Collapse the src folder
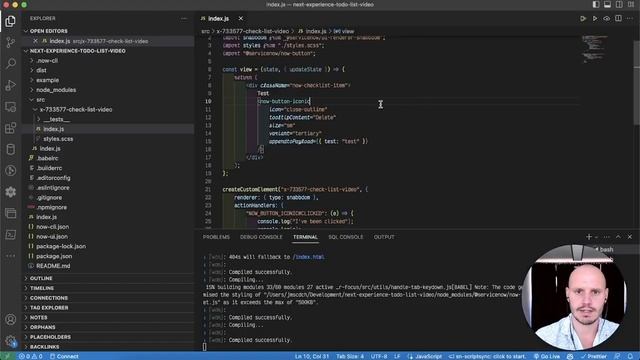This screenshot has height=360, width=640. click(40, 100)
